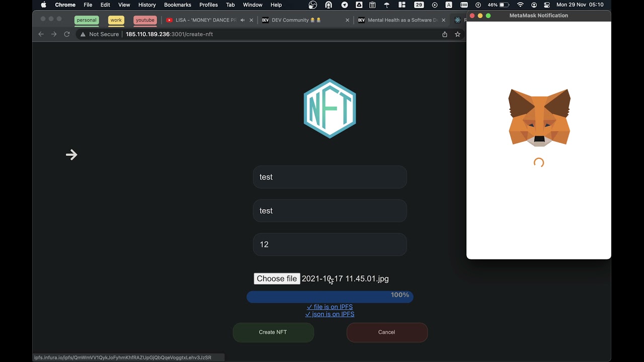This screenshot has width=644, height=362.
Task: Open the History menu
Action: [147, 5]
